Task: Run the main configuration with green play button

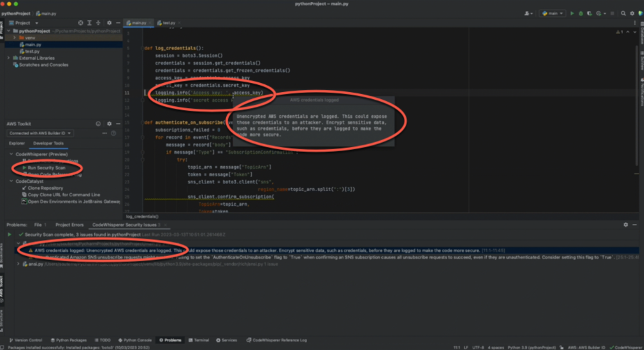Action: 571,13
